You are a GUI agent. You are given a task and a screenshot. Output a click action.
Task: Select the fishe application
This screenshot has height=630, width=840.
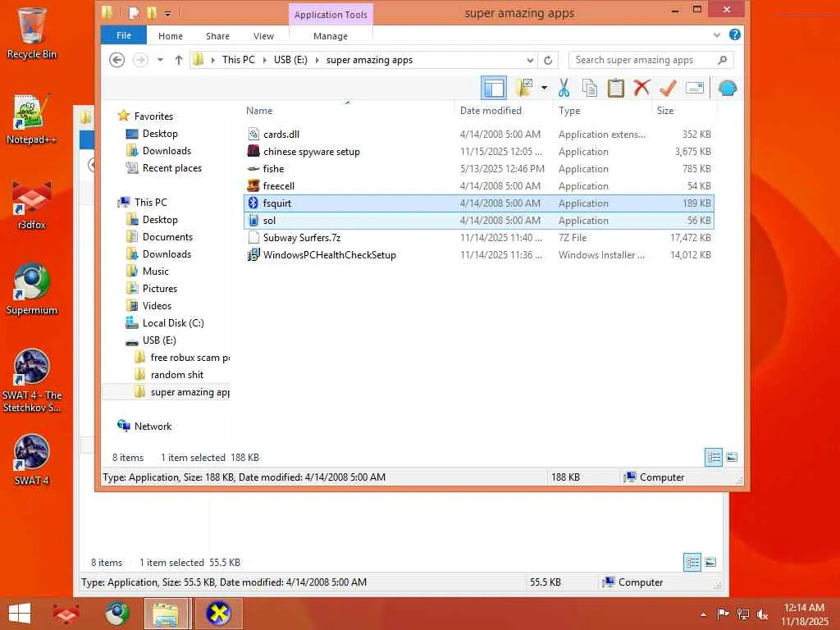click(x=478, y=169)
